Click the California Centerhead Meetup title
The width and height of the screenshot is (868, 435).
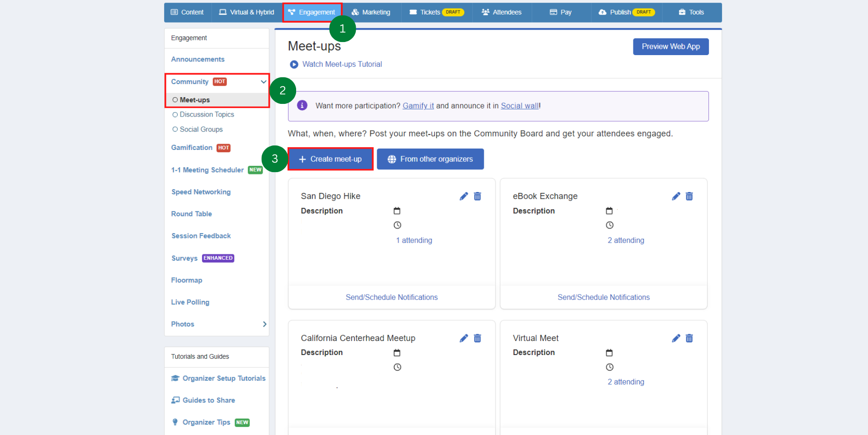tap(358, 338)
